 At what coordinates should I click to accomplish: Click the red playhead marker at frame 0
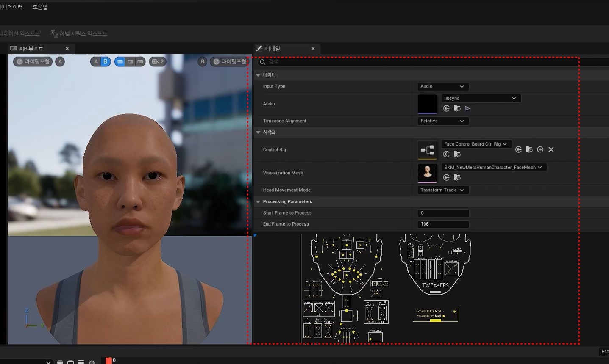click(x=109, y=361)
